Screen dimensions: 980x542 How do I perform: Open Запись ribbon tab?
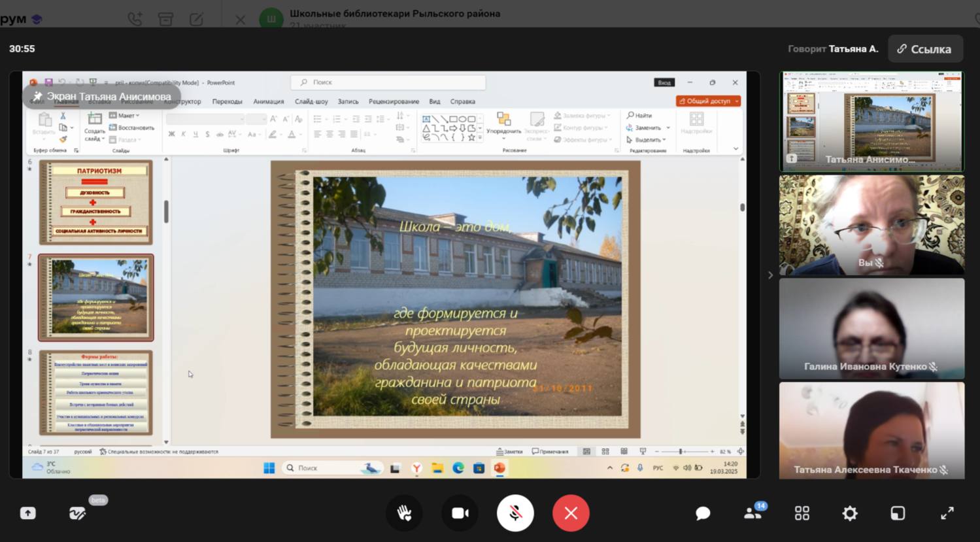tap(348, 101)
